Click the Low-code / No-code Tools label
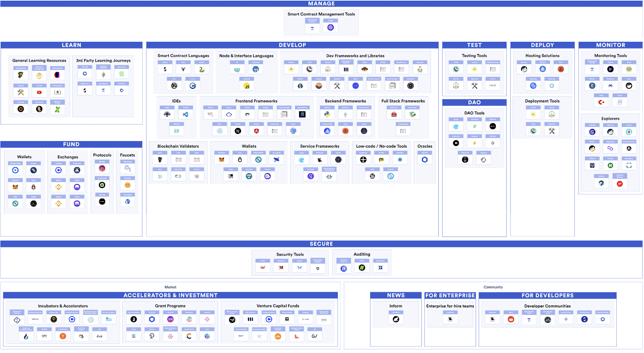The height and width of the screenshot is (353, 644). point(382,146)
